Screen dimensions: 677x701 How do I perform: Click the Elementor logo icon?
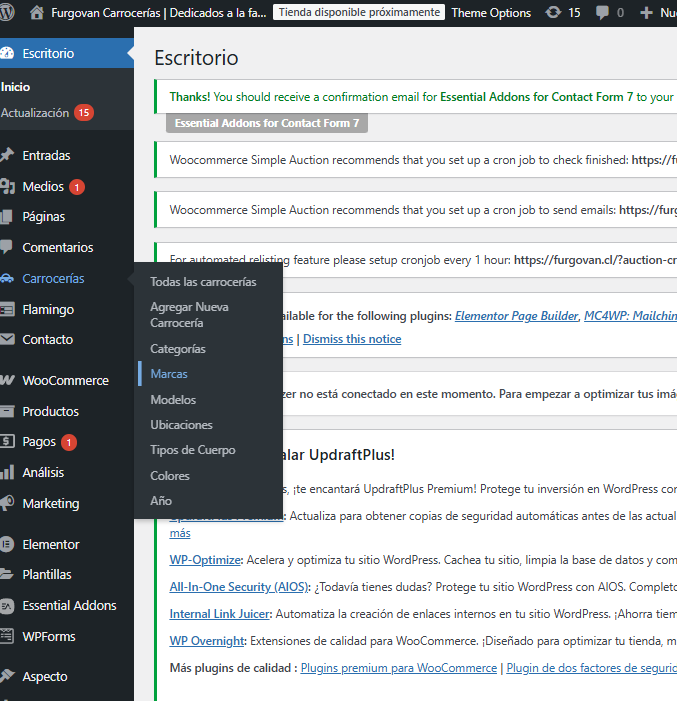(x=7, y=544)
